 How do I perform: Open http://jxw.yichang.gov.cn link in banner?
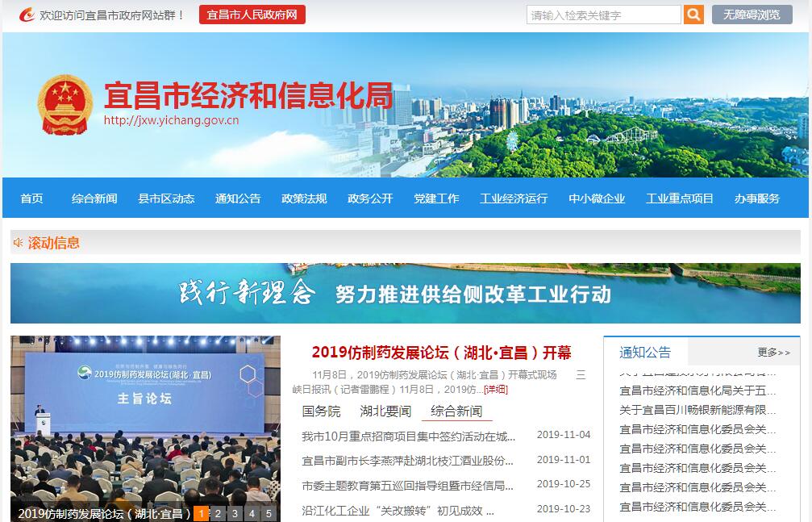(x=172, y=120)
